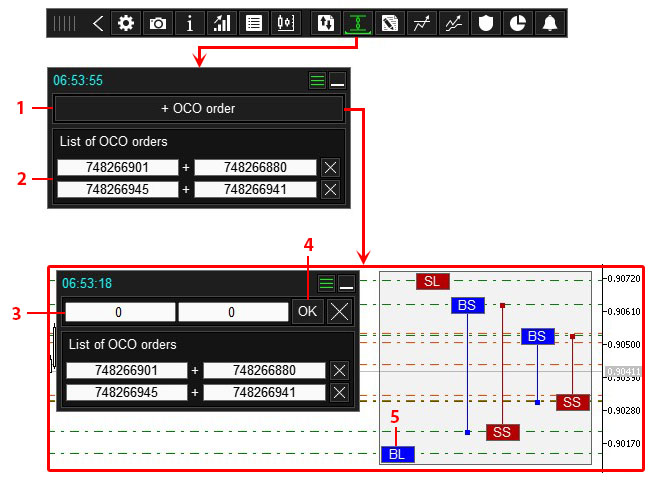
Task: Select order field 748266941 in upper panel
Action: click(x=255, y=189)
